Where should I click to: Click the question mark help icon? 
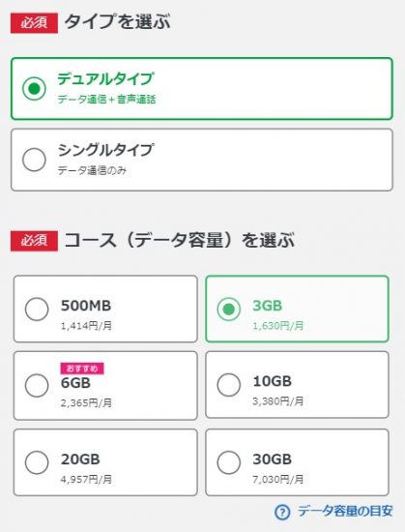pyautogui.click(x=282, y=512)
